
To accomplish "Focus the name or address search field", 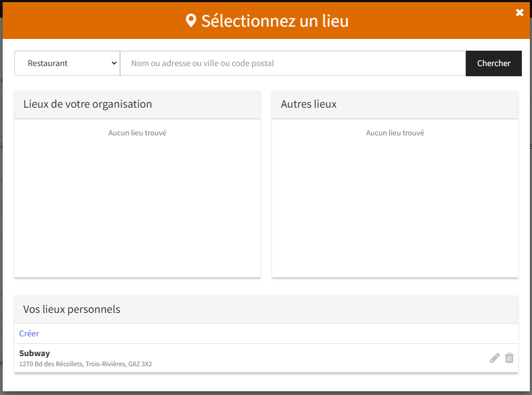I will tap(293, 63).
